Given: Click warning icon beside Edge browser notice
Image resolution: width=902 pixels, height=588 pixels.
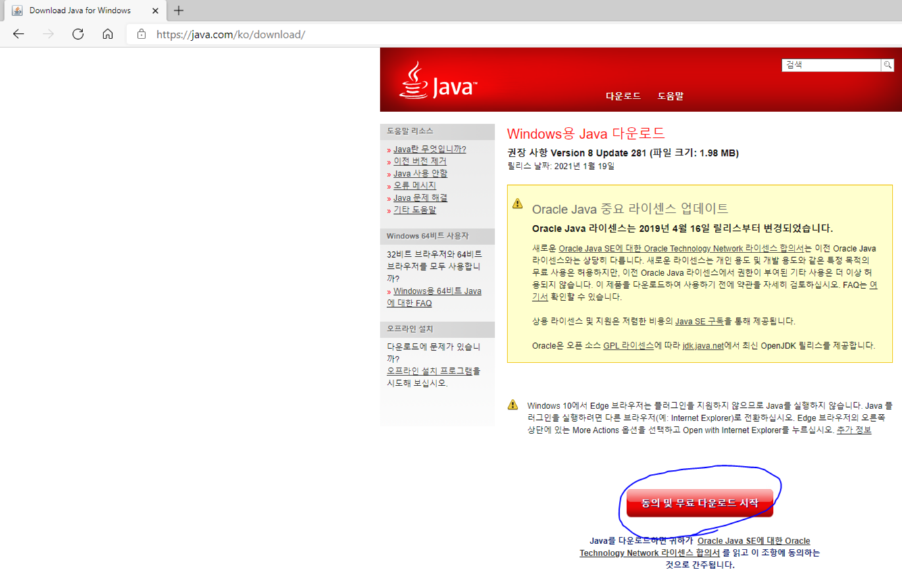Looking at the screenshot, I should click(513, 405).
